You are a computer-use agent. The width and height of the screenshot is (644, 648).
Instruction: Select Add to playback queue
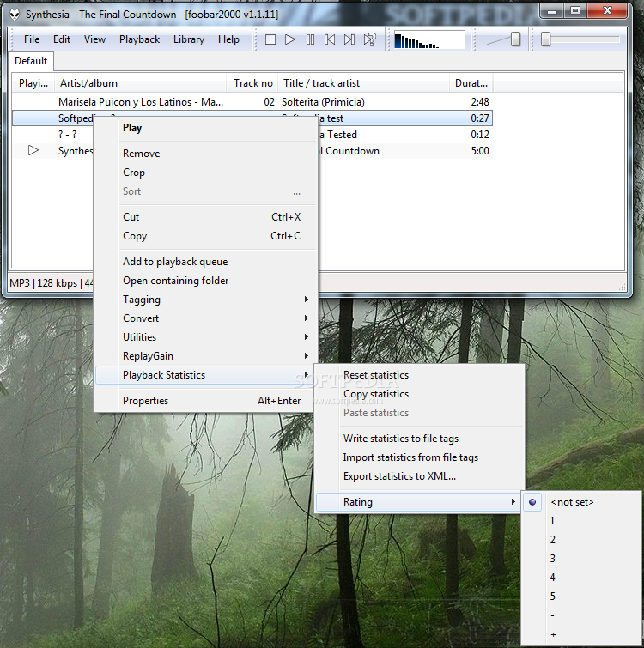[x=205, y=262]
